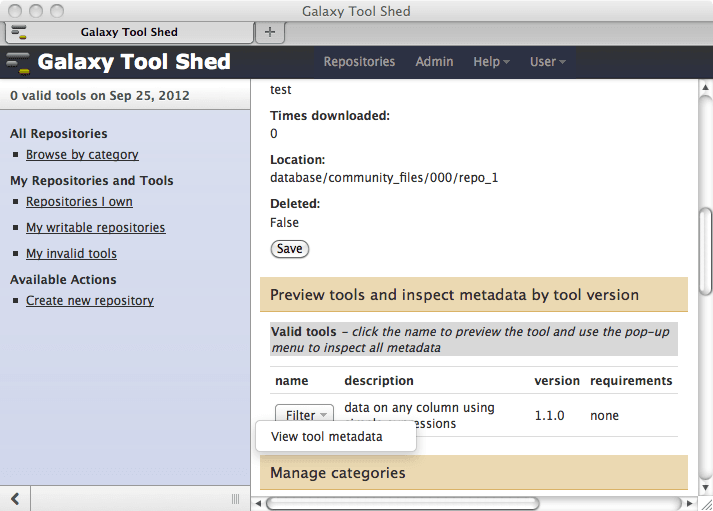This screenshot has width=713, height=511.
Task: Click the horizontal scrollbar at bottom
Action: [470, 502]
